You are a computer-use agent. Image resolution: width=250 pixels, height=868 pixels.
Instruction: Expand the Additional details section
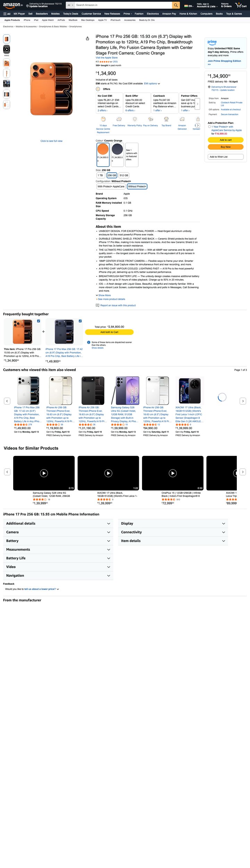(58, 523)
